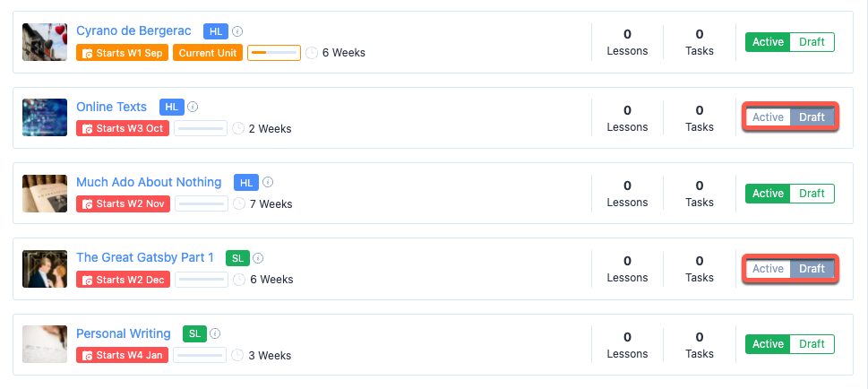Open the Cyrano de Bergerac unit link
This screenshot has height=389, width=868.
tap(133, 31)
